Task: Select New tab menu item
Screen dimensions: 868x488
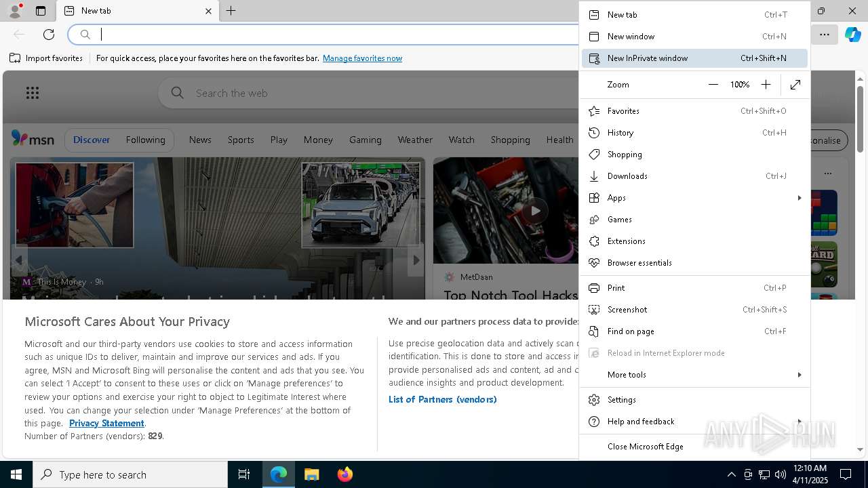Action: (694, 15)
